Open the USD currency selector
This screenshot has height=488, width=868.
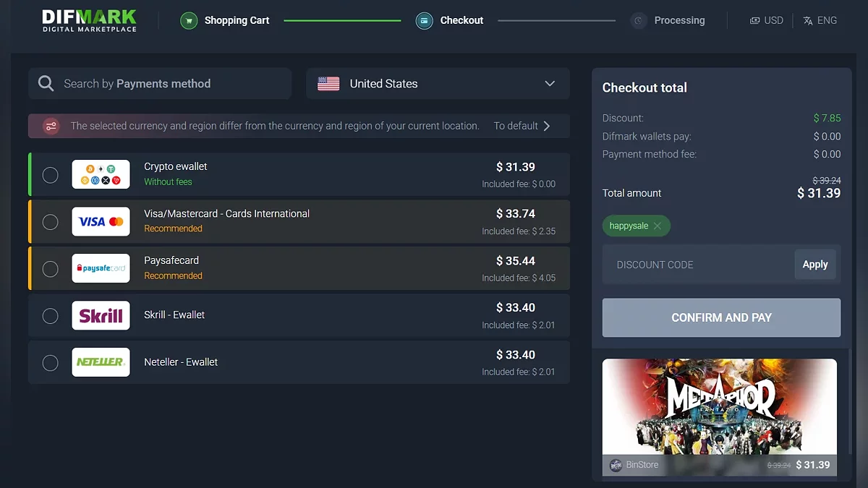(x=766, y=20)
